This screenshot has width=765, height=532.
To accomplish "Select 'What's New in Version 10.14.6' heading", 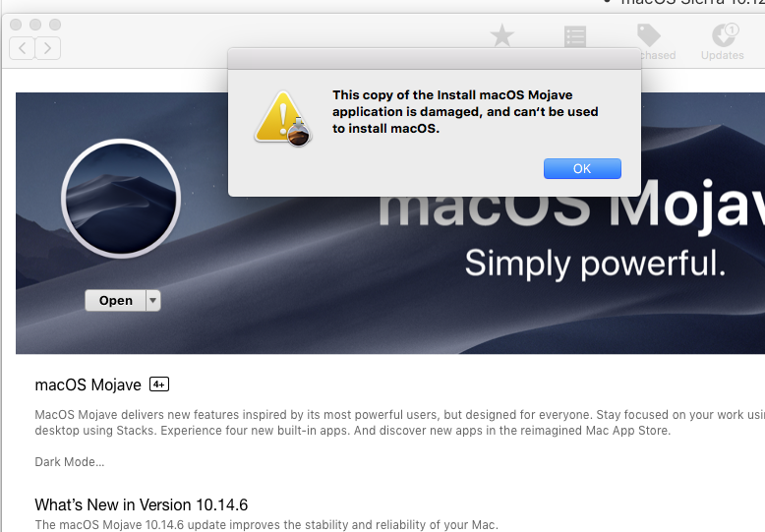I will [x=142, y=504].
